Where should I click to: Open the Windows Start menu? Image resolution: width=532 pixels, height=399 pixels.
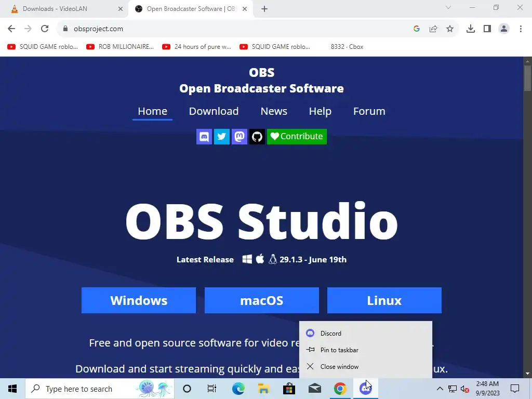point(12,389)
